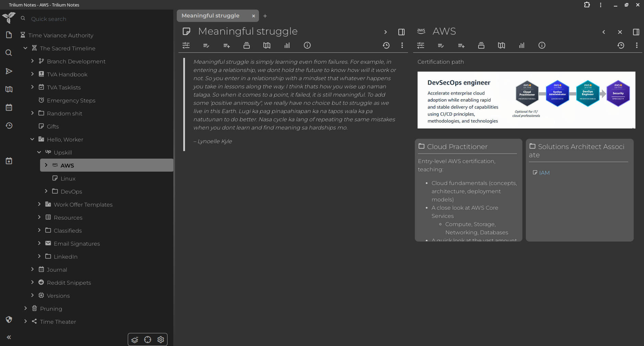Collapse the left sidebar launcher
Screen dimensions: 644x346
(9, 337)
